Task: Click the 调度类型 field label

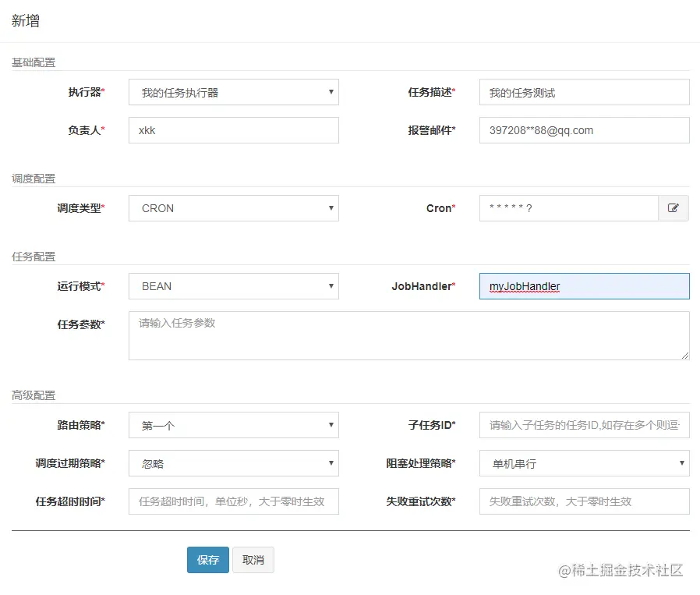Action: pyautogui.click(x=81, y=208)
